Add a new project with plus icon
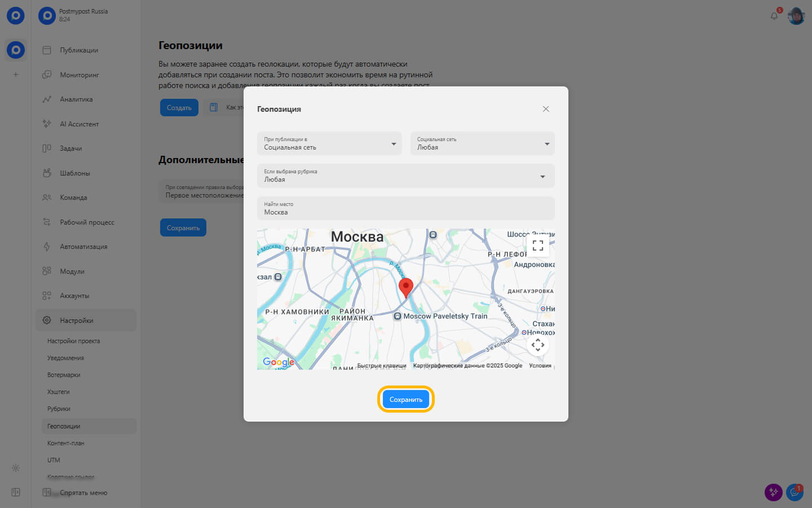 (16, 75)
